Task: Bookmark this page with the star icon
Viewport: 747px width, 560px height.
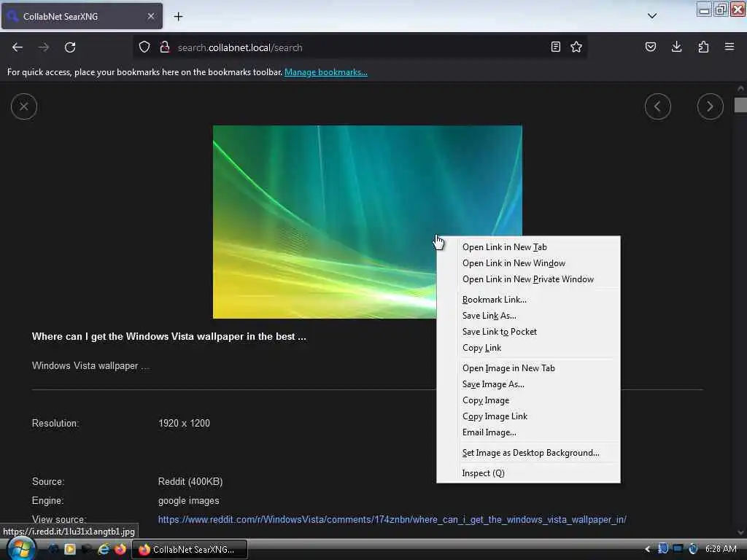Action: coord(576,47)
